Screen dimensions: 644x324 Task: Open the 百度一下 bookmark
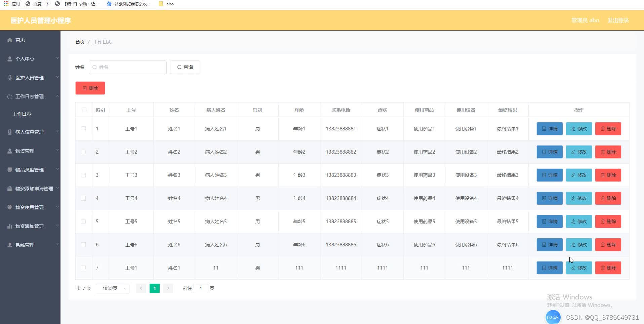(x=37, y=4)
